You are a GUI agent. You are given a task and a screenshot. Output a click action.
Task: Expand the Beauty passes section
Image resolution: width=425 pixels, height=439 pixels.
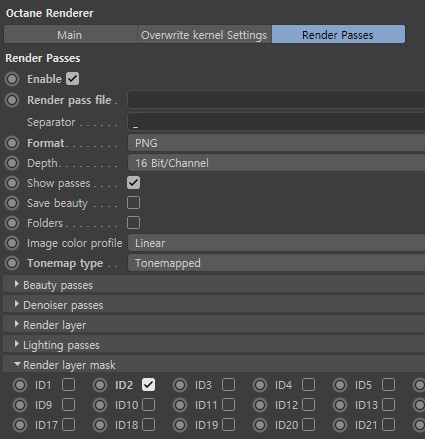point(214,285)
